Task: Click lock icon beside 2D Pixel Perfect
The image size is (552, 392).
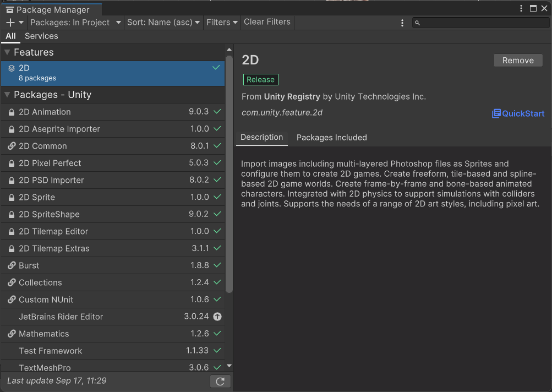Action: pyautogui.click(x=12, y=164)
